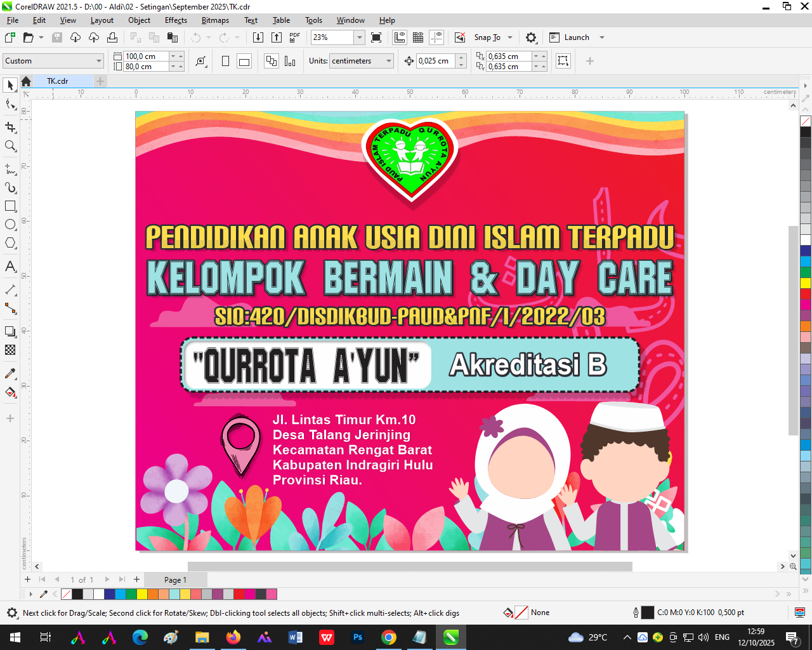Activate the Text tool
Image resolution: width=812 pixels, height=650 pixels.
pos(10,267)
